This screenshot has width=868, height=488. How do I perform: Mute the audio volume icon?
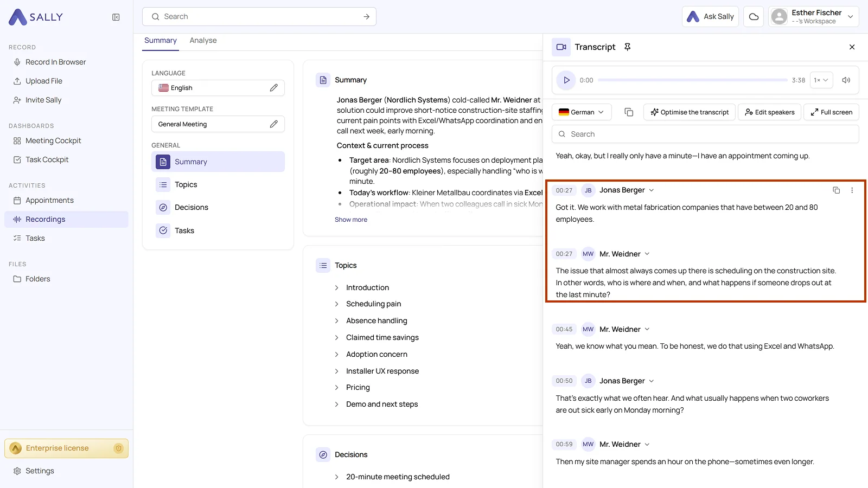(x=846, y=80)
